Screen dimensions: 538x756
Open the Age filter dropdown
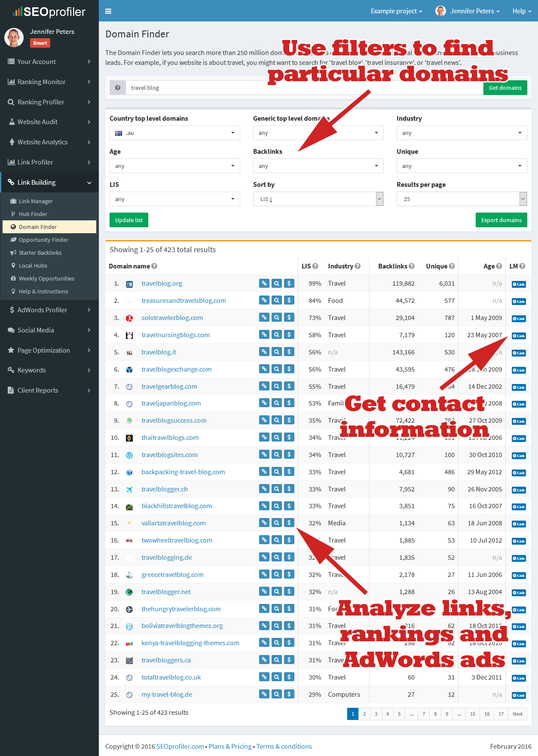(175, 166)
